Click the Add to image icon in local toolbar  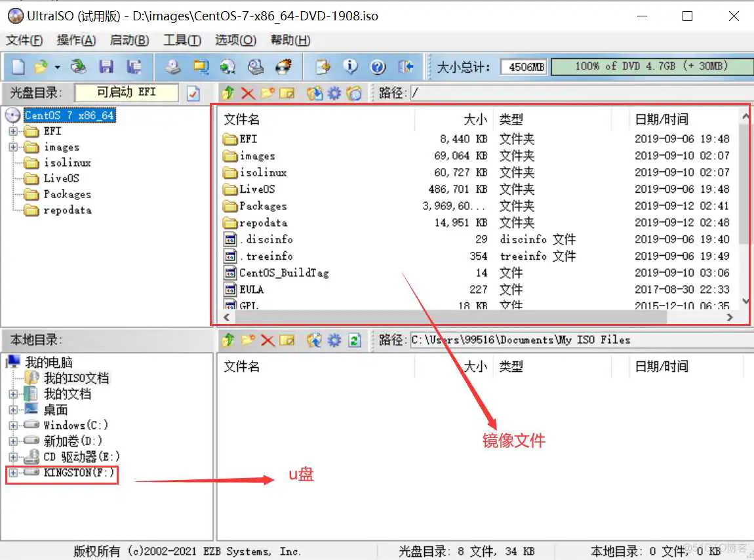pyautogui.click(x=315, y=340)
